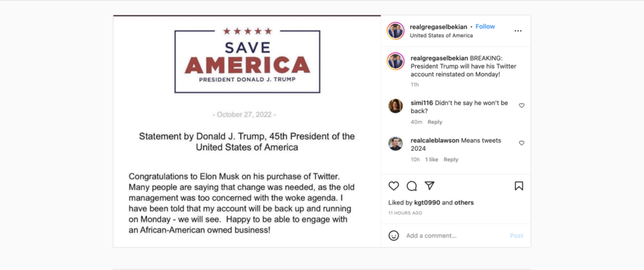Reply to simi116's comment

435,122
